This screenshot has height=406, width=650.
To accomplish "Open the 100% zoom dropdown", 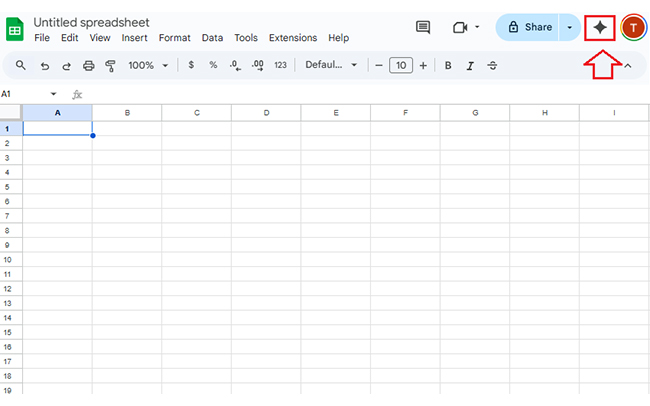I will tap(148, 65).
